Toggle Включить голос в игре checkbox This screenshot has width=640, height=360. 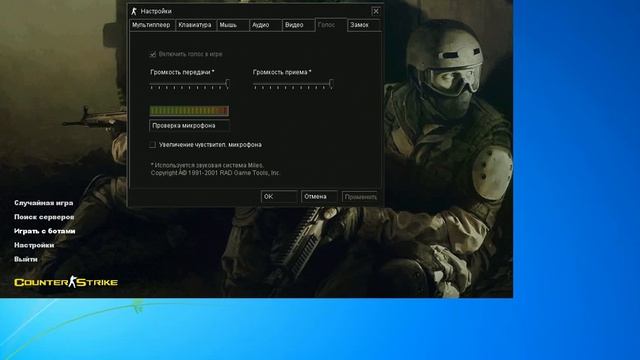point(153,54)
